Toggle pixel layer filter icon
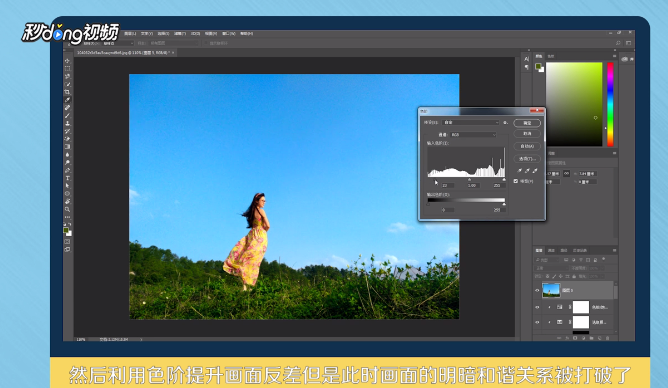This screenshot has width=668, height=388. click(566, 260)
